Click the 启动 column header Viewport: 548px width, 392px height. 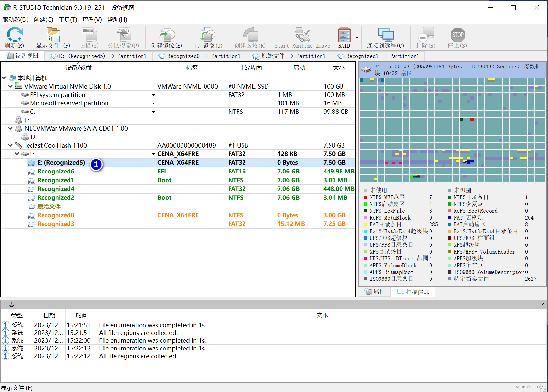click(299, 67)
